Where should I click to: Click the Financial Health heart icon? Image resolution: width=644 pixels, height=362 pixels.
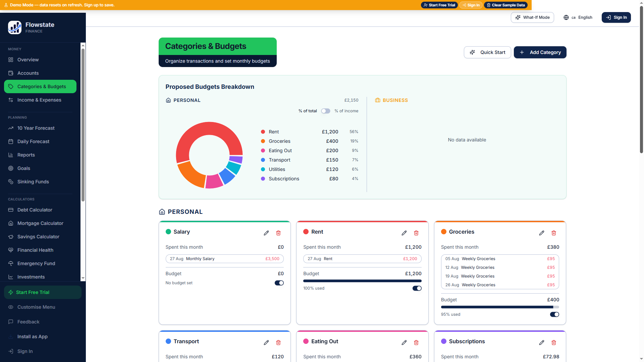coord(11,250)
